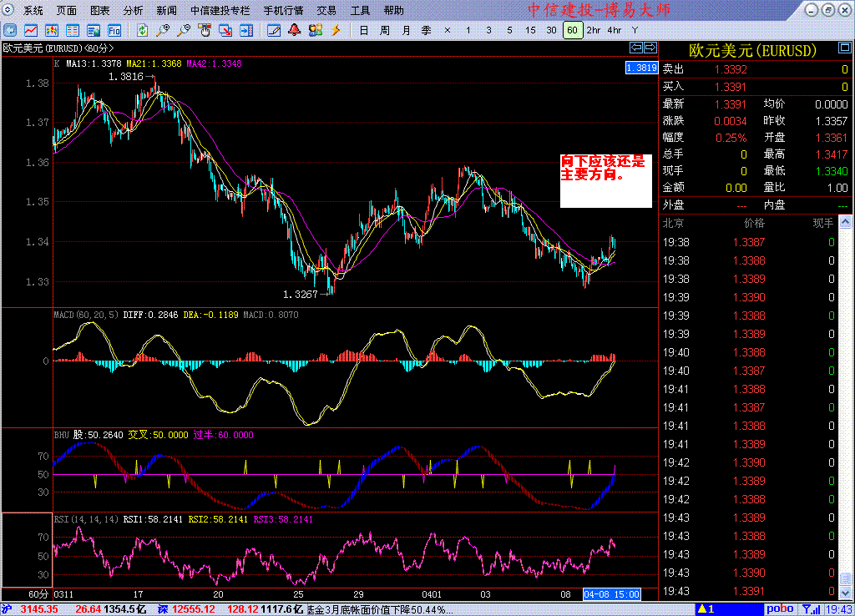Go to next symbol with right arrow

650,48
